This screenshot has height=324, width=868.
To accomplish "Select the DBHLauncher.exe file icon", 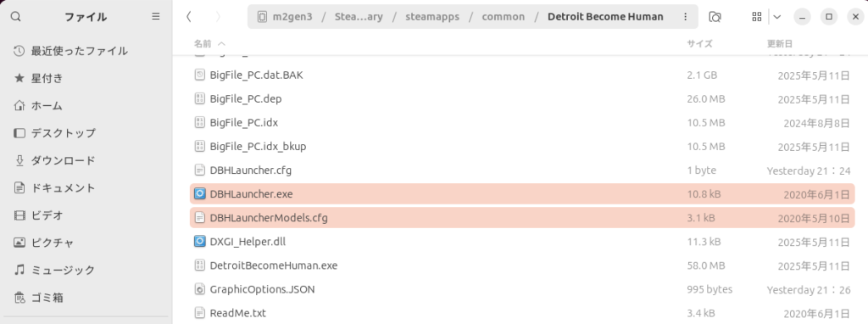I will pyautogui.click(x=200, y=194).
